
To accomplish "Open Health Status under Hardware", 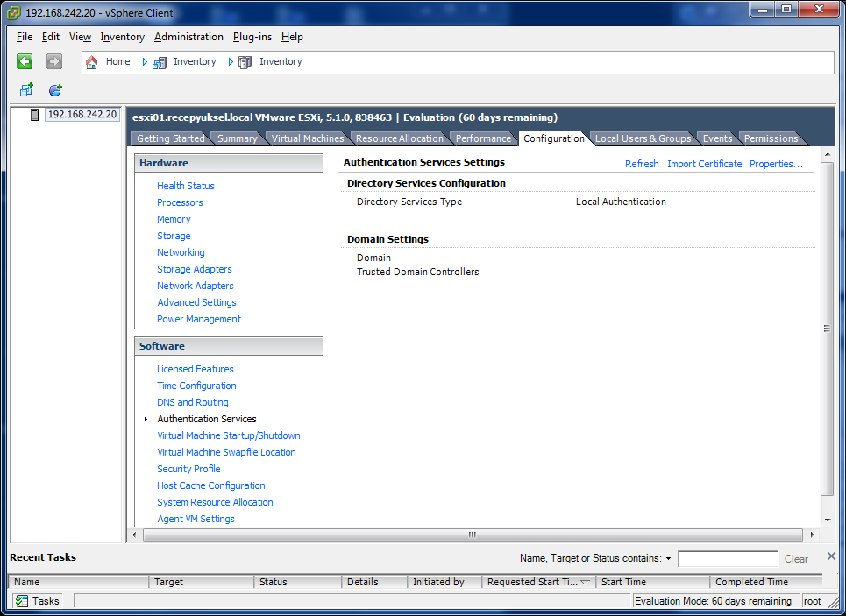I will 186,186.
